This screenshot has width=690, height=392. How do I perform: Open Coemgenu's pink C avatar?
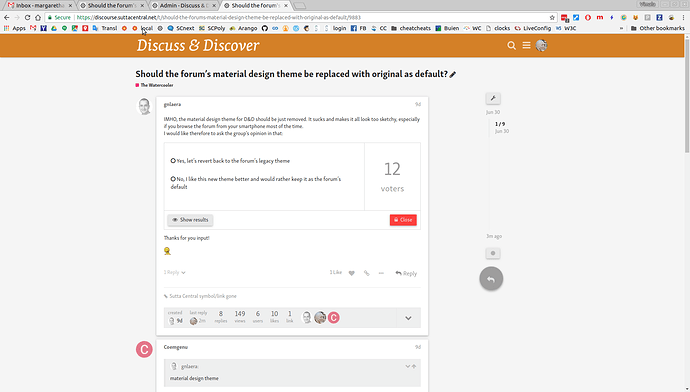point(144,349)
